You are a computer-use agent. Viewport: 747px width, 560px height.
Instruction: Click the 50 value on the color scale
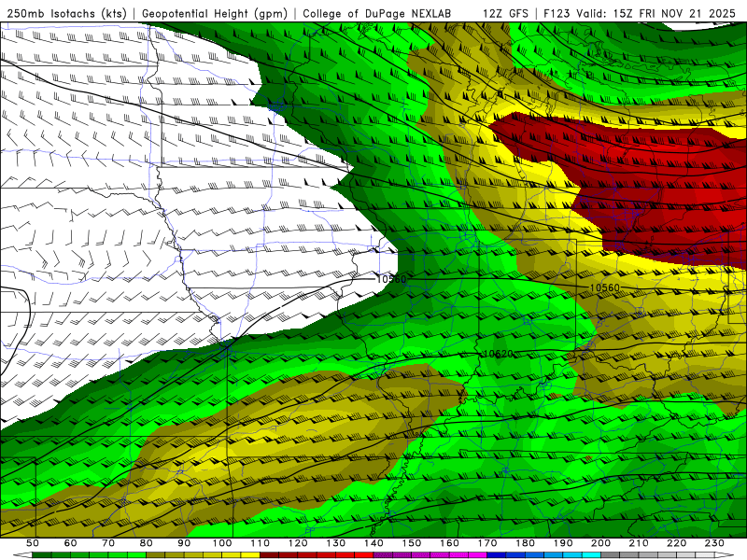[x=33, y=543]
